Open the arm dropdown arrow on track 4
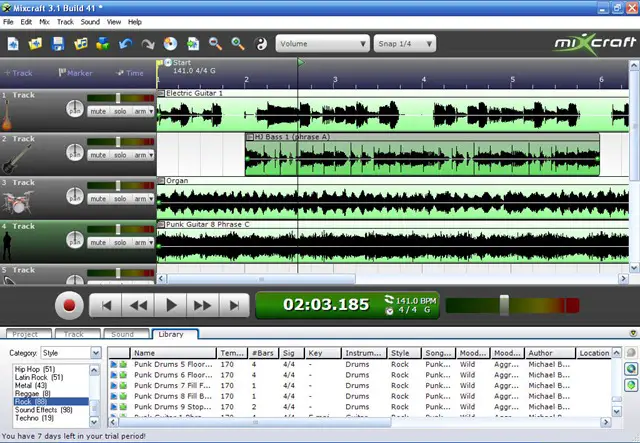640x443 pixels. [151, 242]
